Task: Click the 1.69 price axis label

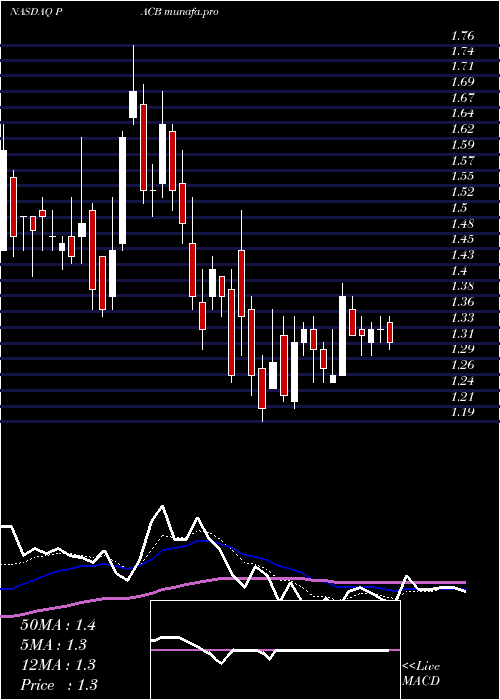Action: [462, 83]
